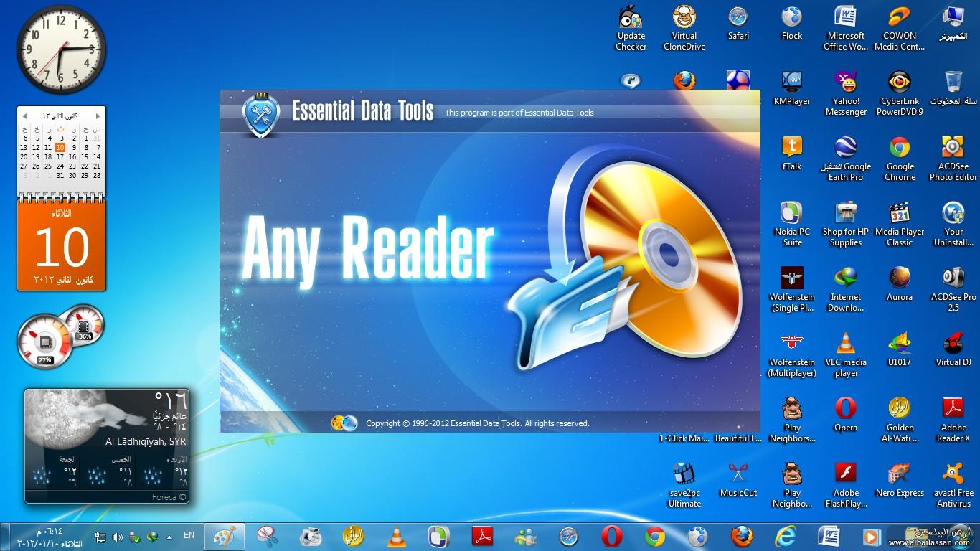
Task: Launch COWON Media Center desktop icon
Action: click(900, 29)
